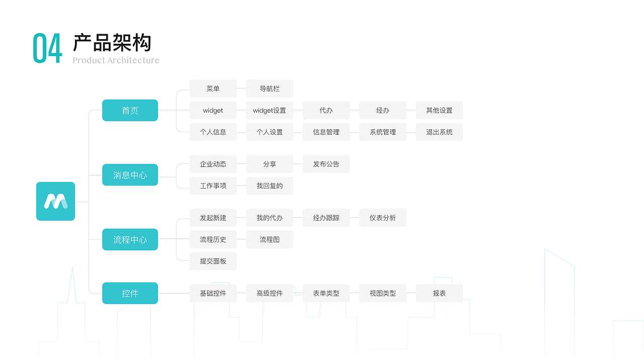Select the 流程图 box

point(269,239)
